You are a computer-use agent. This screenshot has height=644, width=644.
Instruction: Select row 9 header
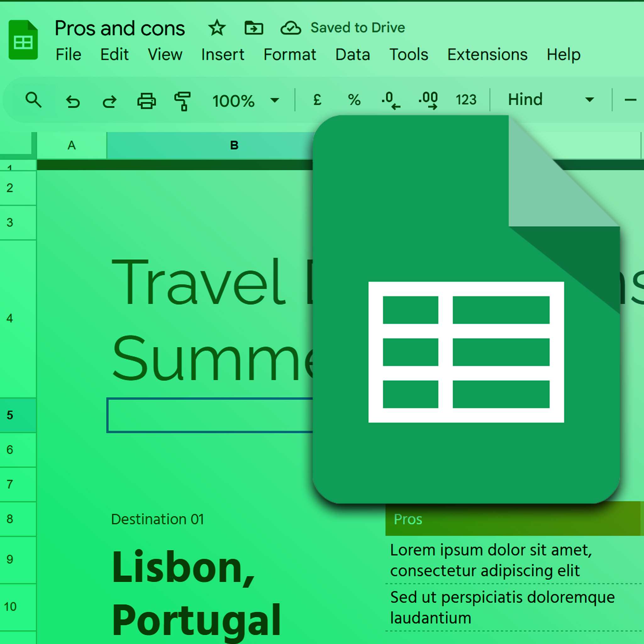pyautogui.click(x=18, y=560)
